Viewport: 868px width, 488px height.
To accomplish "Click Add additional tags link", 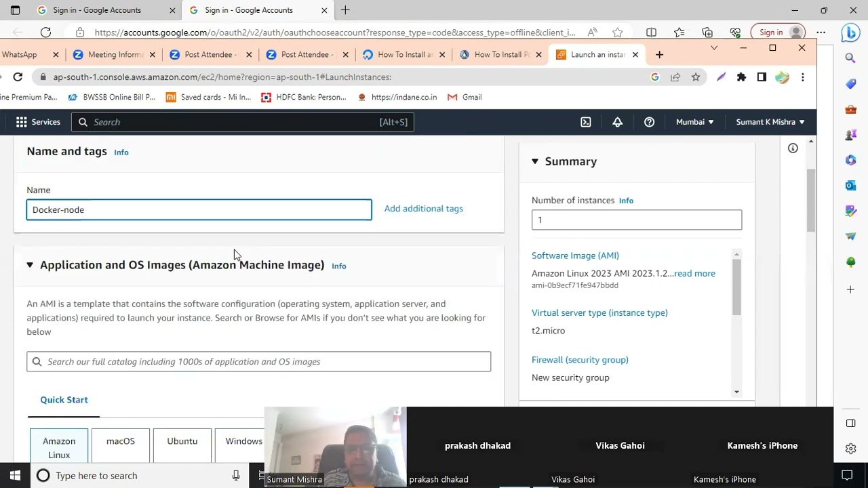I will [424, 209].
